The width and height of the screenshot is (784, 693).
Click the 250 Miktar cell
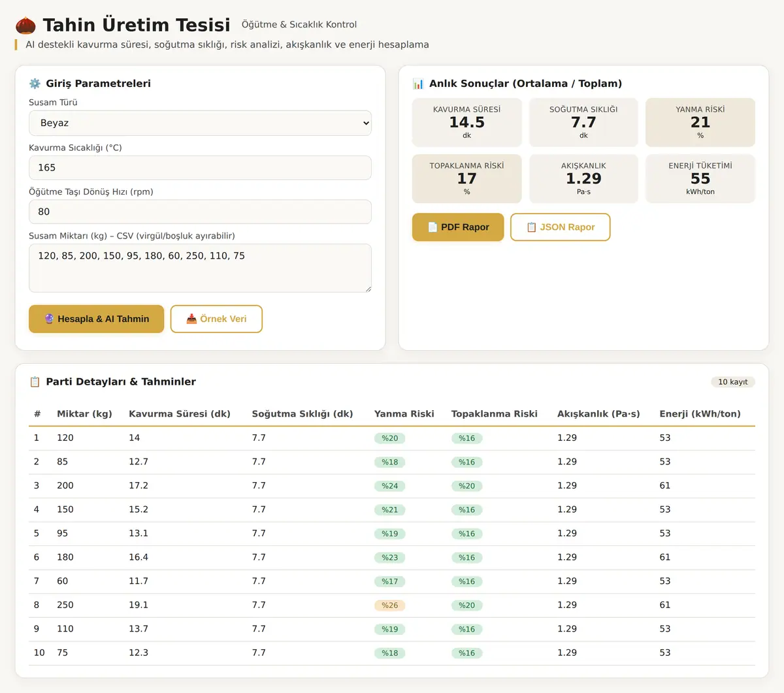[65, 605]
